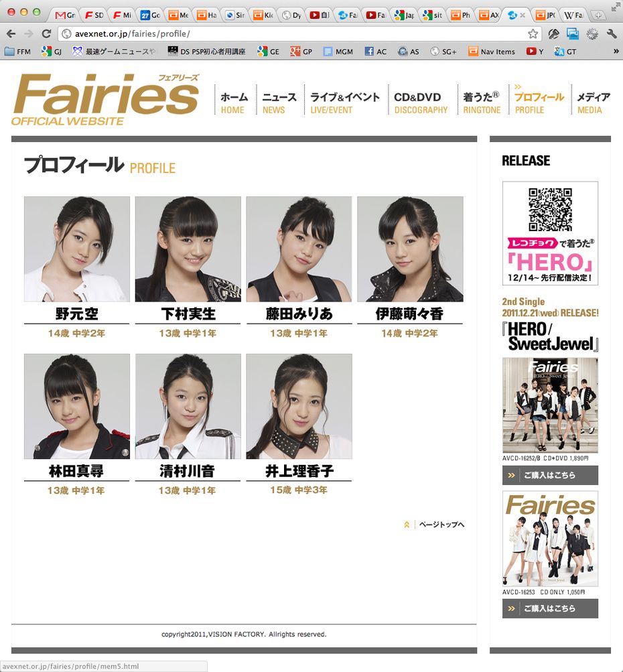Open the メディア MEDIA menu
Viewport: 623px width, 672px height.
pos(593,103)
